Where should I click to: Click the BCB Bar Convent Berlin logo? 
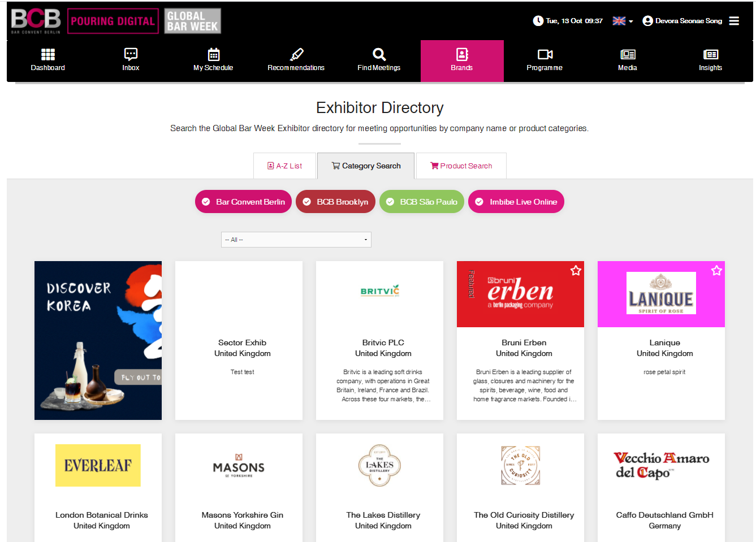pyautogui.click(x=36, y=21)
